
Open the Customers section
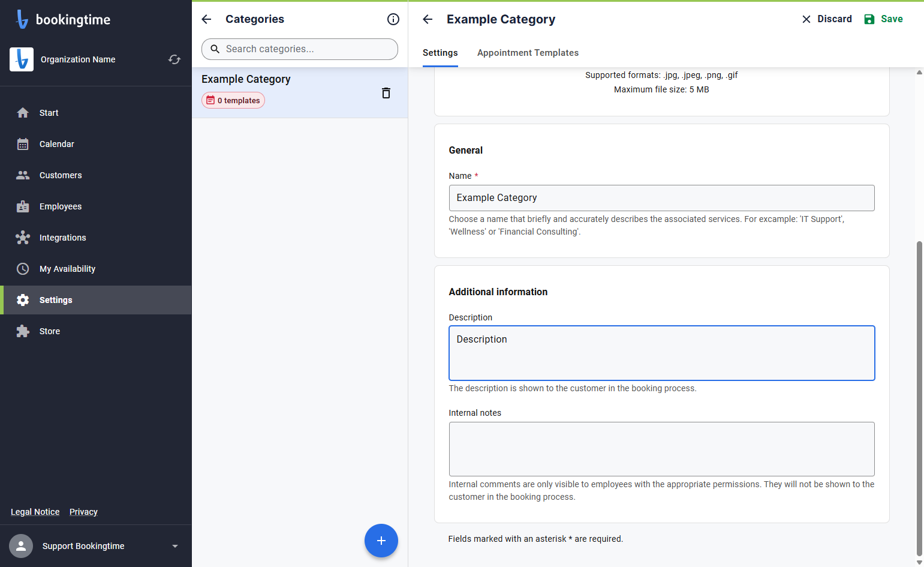[96, 175]
